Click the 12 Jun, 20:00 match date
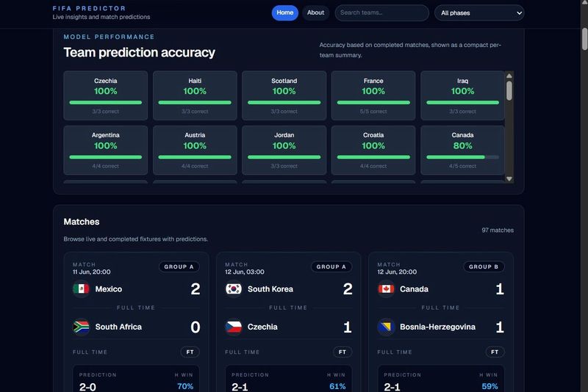Screen dimensions: 588x392 (x=397, y=272)
